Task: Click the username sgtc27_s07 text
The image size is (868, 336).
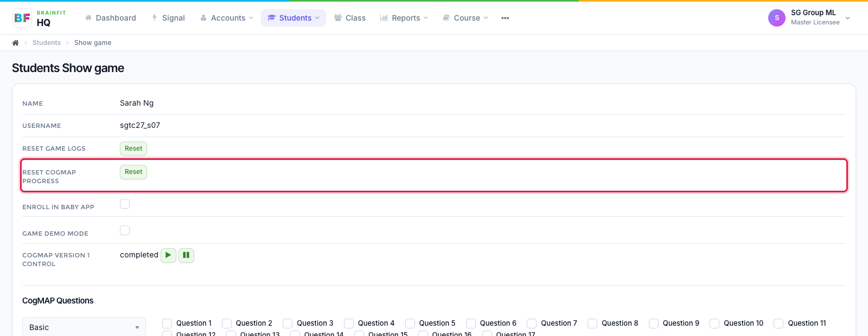Action: click(x=140, y=125)
